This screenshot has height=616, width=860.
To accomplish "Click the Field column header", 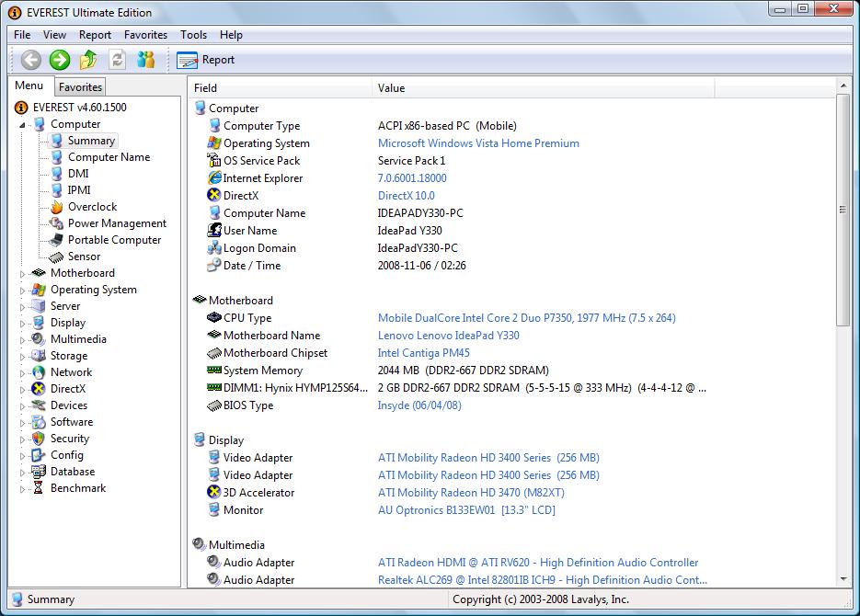I will [281, 87].
